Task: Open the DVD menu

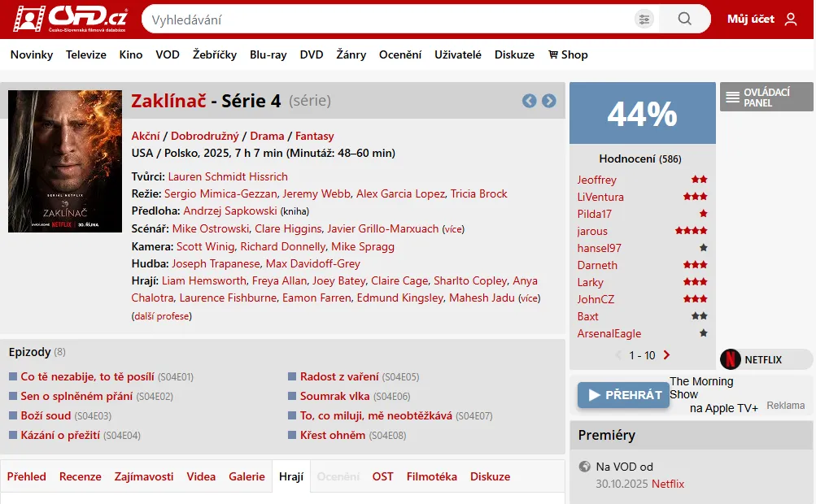Action: [x=312, y=54]
